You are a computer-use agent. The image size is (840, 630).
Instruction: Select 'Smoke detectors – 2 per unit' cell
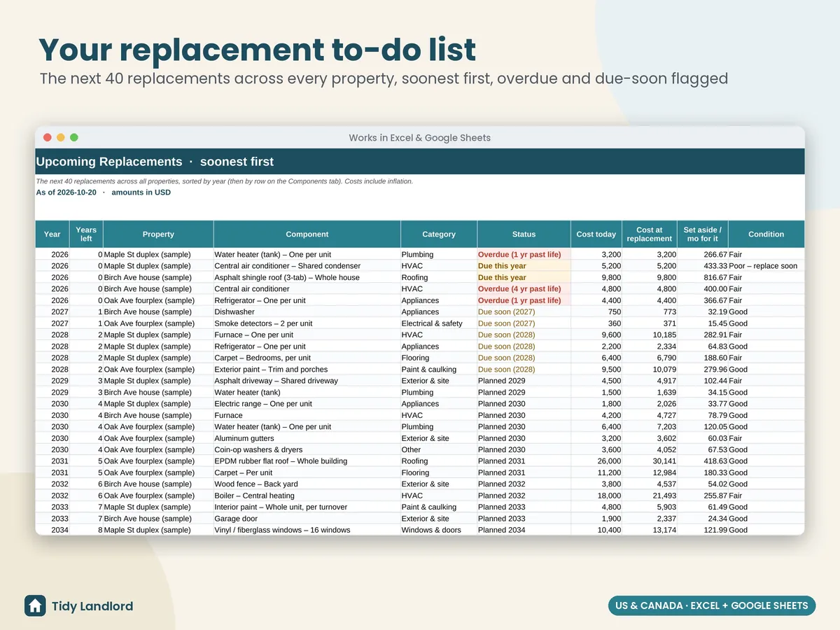[307, 323]
